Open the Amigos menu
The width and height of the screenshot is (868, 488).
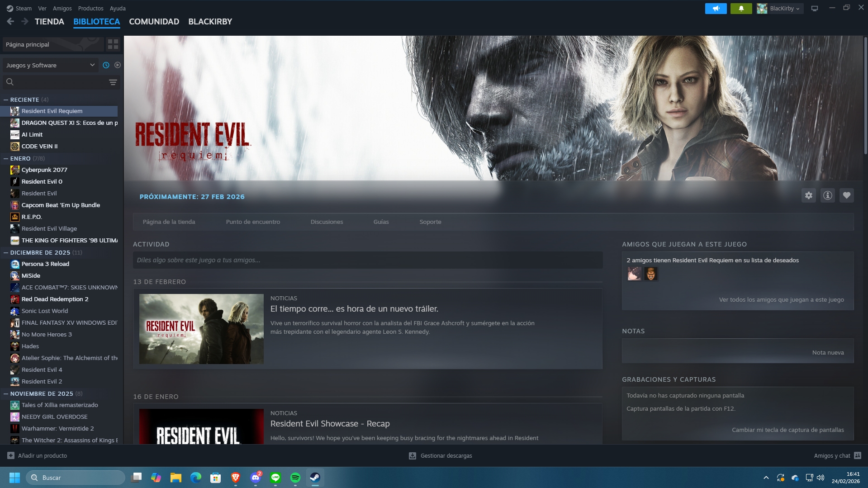[62, 9]
